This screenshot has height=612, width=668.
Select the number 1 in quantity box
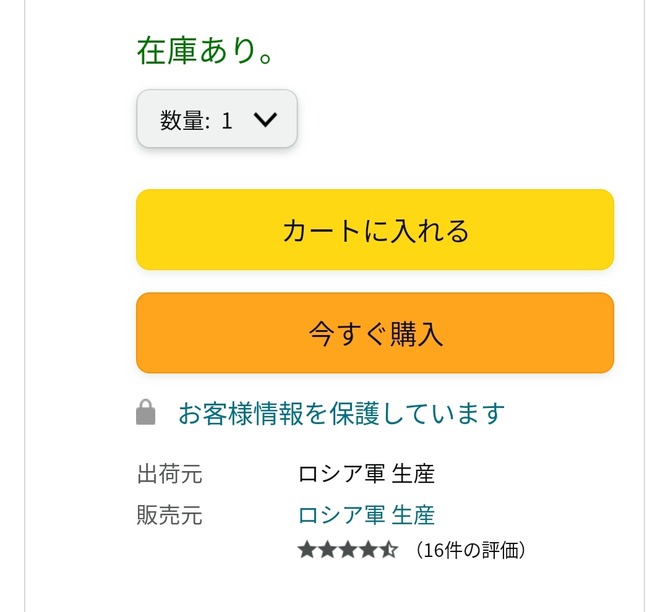coord(227,121)
